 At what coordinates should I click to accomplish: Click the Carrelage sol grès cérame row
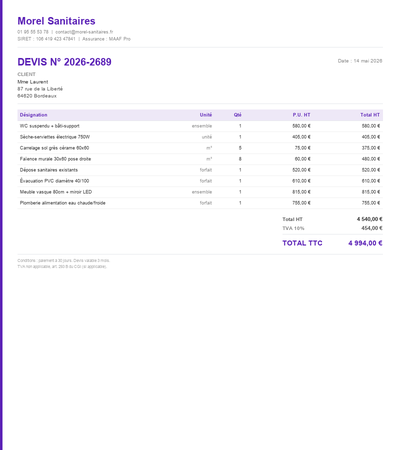pyautogui.click(x=200, y=148)
